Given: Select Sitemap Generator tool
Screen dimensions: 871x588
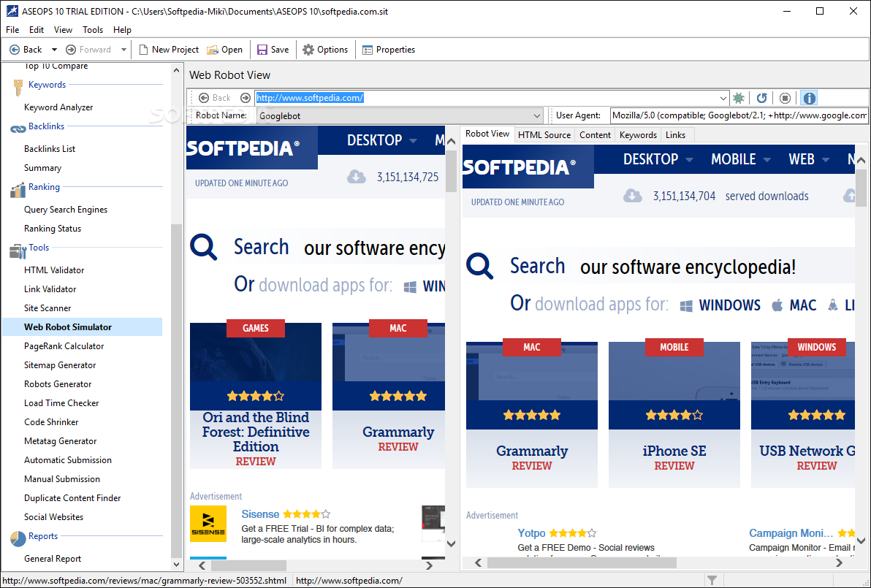Looking at the screenshot, I should click(x=60, y=364).
